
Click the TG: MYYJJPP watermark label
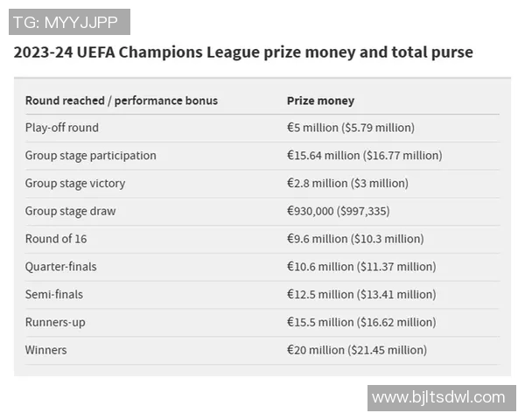coord(69,22)
